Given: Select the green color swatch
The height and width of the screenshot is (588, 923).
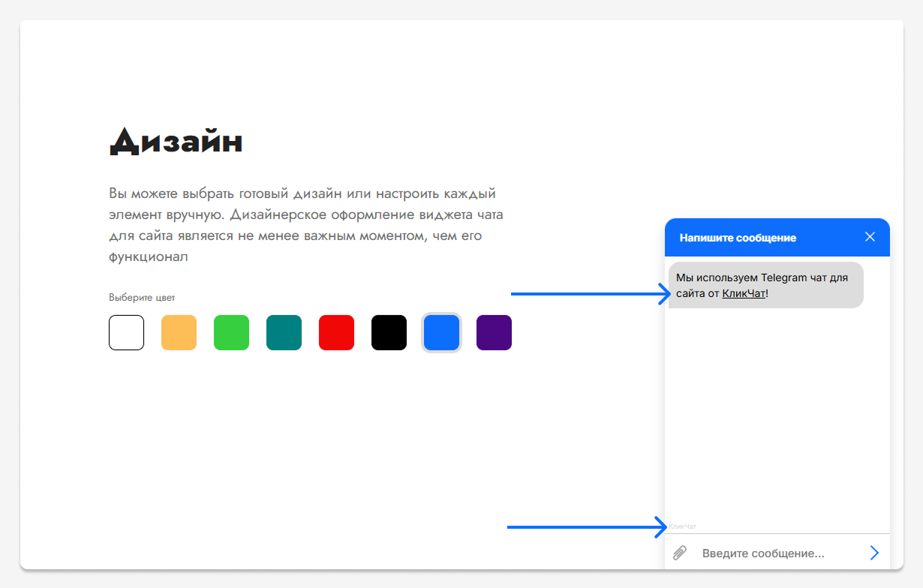Looking at the screenshot, I should click(231, 332).
